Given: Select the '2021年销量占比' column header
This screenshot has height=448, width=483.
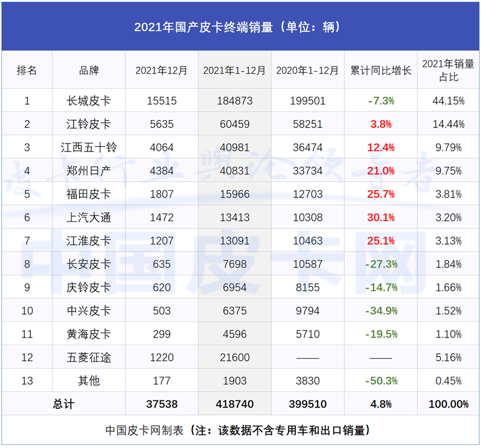Looking at the screenshot, I should pos(448,71).
